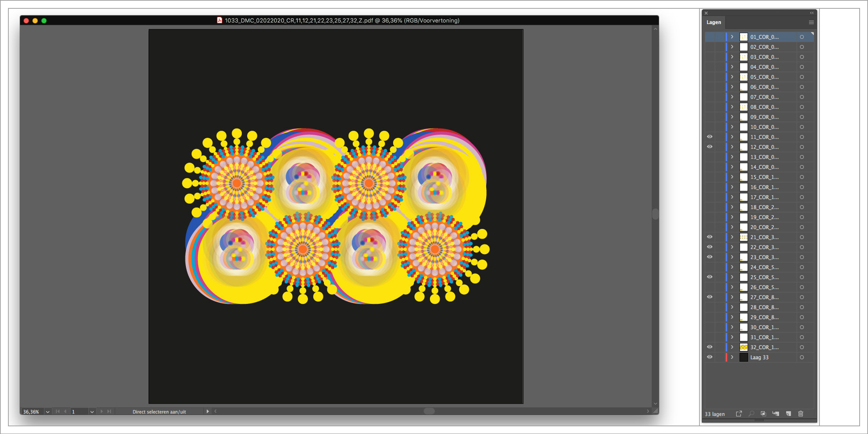Click horizontal scroll left arrow in document window
Viewport: 868px width, 434px height.
pyautogui.click(x=215, y=411)
